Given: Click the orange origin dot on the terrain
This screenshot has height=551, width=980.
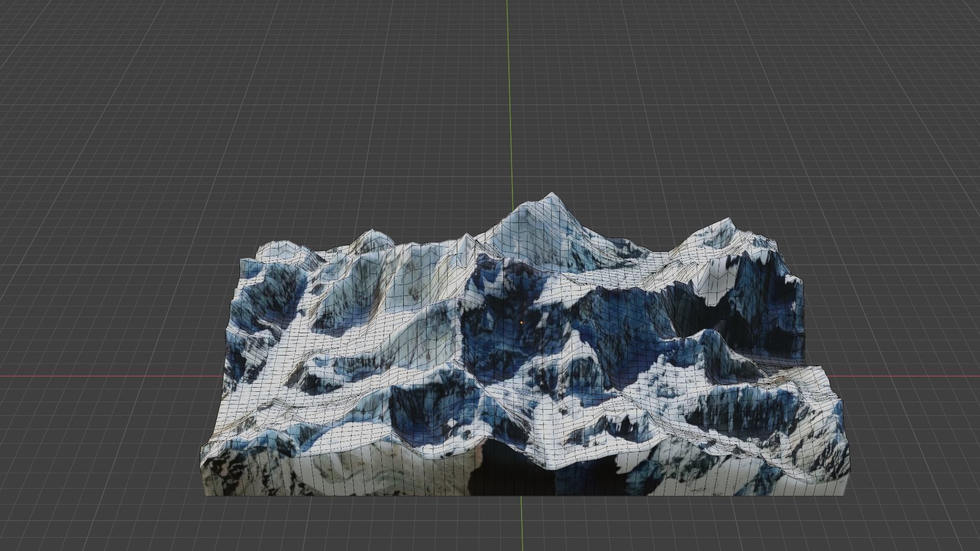Looking at the screenshot, I should click(x=521, y=322).
